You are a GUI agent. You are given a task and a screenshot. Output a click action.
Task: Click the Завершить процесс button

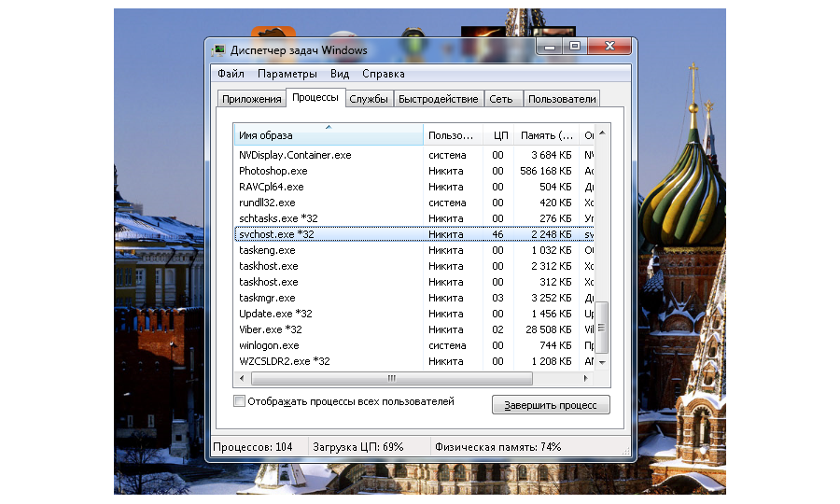[x=551, y=405]
